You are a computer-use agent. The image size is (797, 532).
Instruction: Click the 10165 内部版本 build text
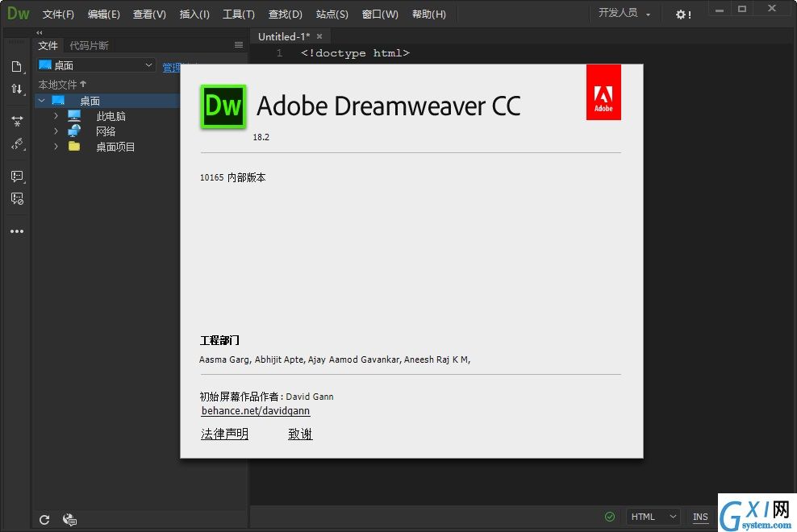pos(233,177)
